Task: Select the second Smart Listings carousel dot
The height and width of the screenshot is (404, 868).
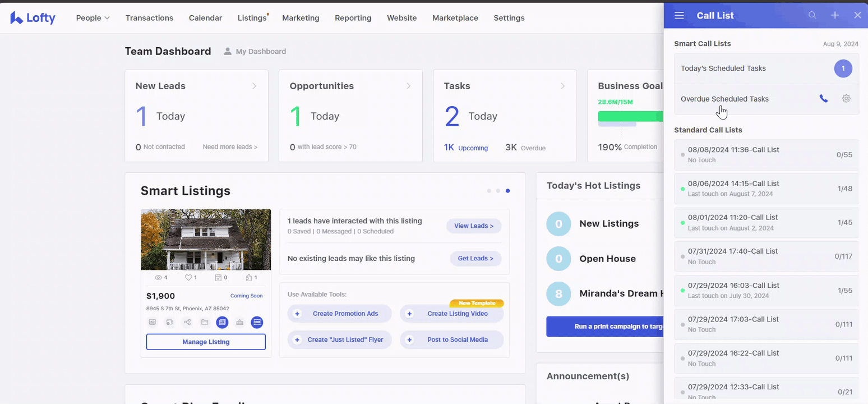Action: [x=498, y=191]
